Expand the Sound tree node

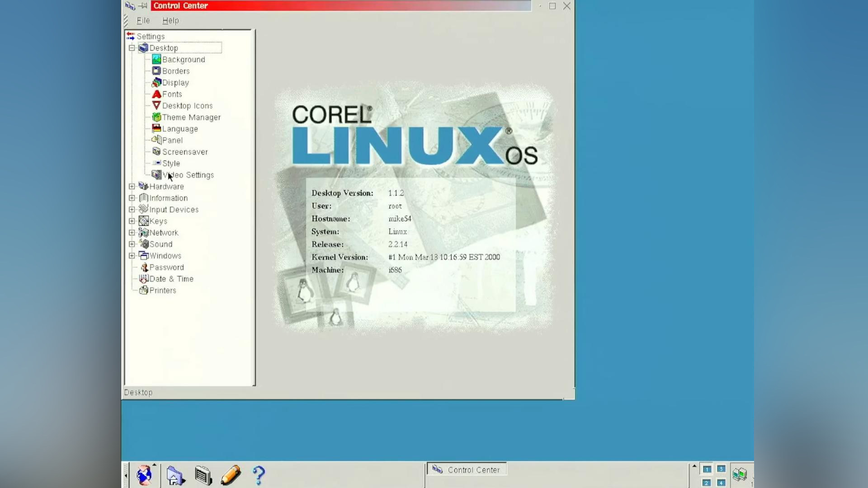click(x=132, y=244)
